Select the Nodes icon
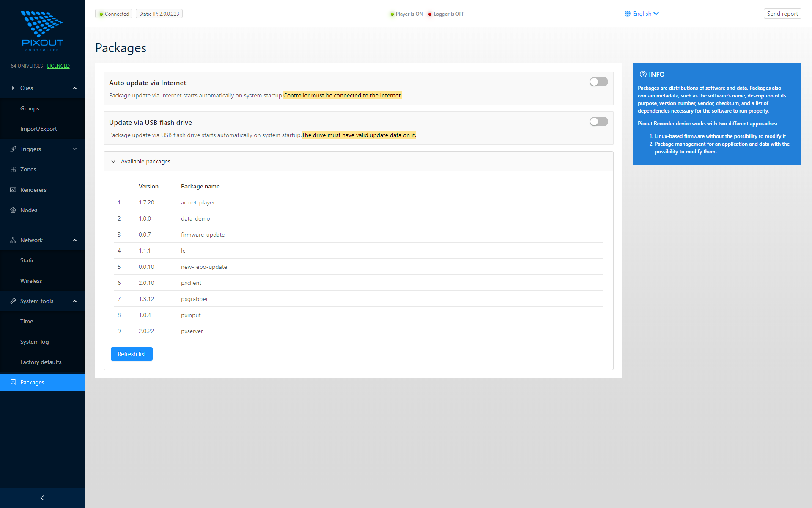This screenshot has height=508, width=812. point(13,210)
